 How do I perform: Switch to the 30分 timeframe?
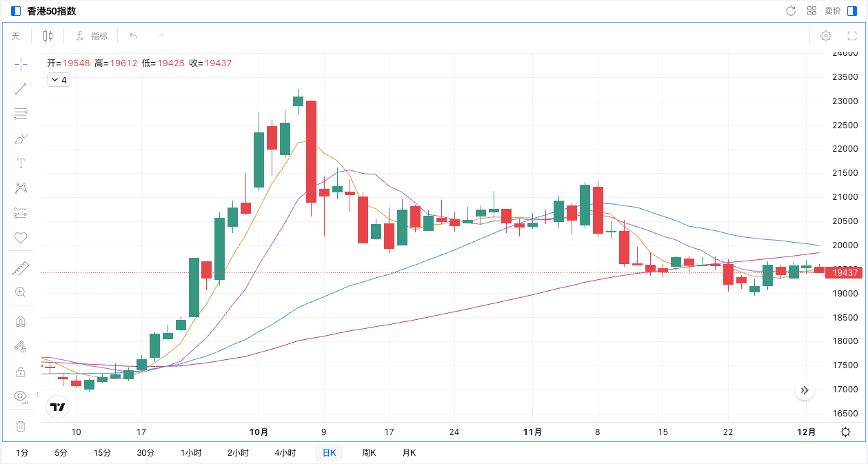145,453
